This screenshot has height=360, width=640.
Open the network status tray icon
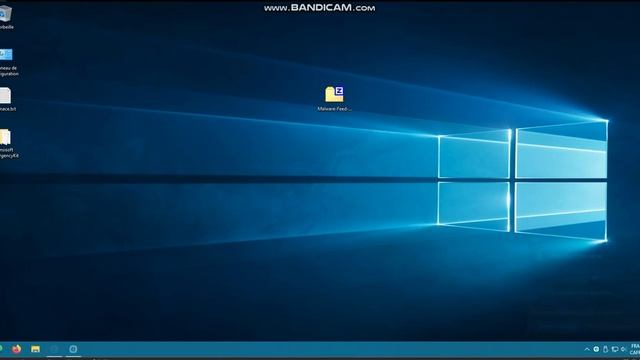(615, 349)
